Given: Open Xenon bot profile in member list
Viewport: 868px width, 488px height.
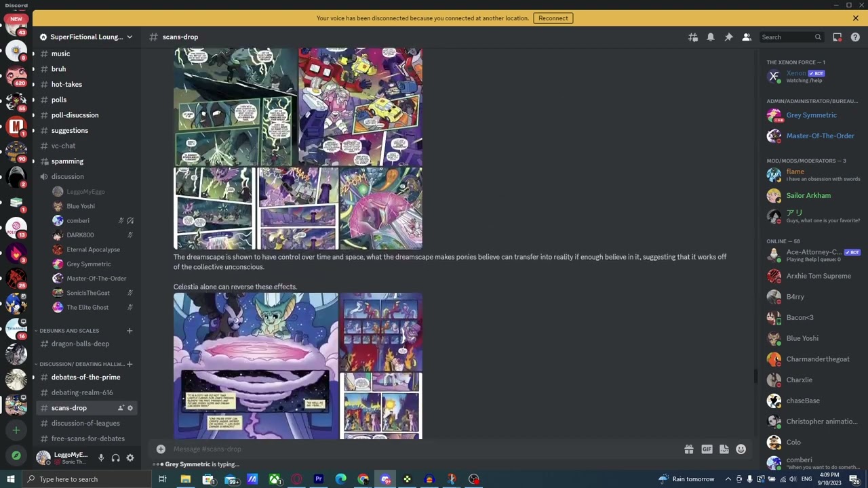Looking at the screenshot, I should pos(814,76).
